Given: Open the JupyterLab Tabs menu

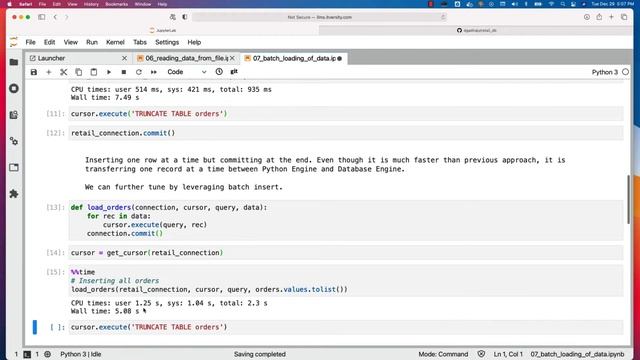Looking at the screenshot, I should click(140, 42).
